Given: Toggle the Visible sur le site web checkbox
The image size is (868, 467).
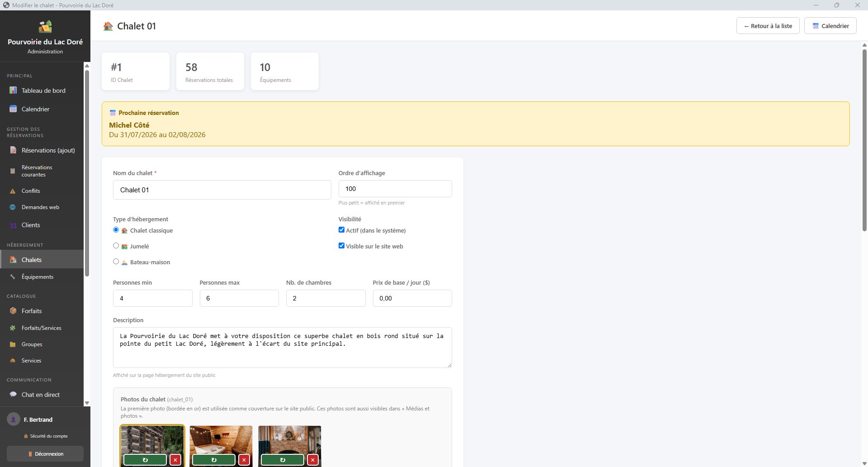Looking at the screenshot, I should click(342, 246).
